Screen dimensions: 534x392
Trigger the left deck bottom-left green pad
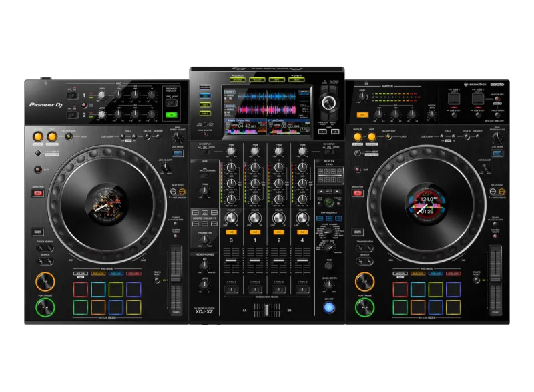pyautogui.click(x=81, y=307)
